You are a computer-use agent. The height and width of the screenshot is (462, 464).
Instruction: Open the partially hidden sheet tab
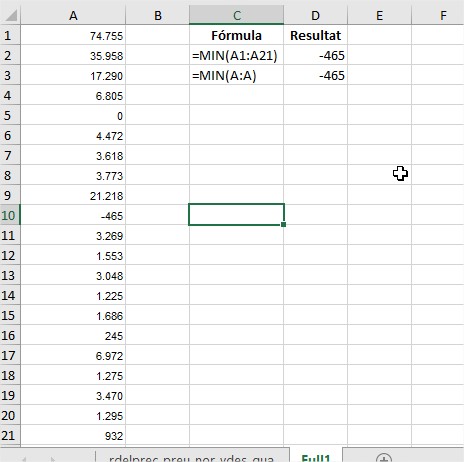click(x=191, y=458)
